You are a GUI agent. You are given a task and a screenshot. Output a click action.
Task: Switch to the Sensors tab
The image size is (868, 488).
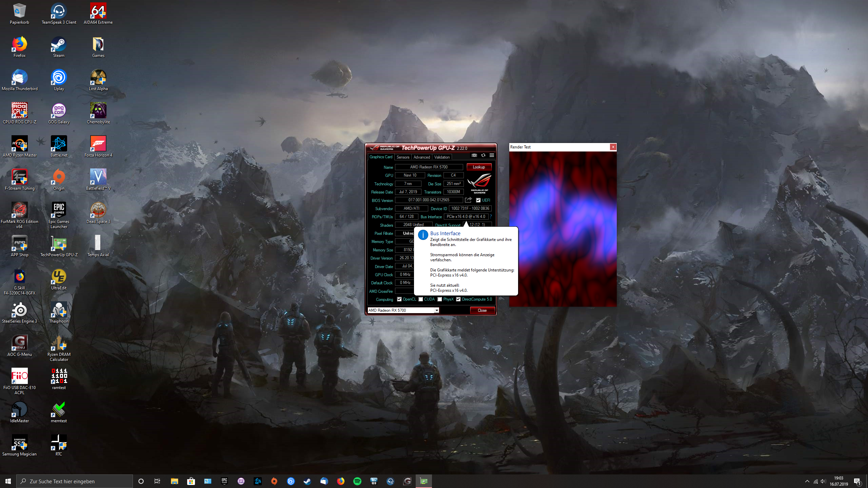click(403, 157)
